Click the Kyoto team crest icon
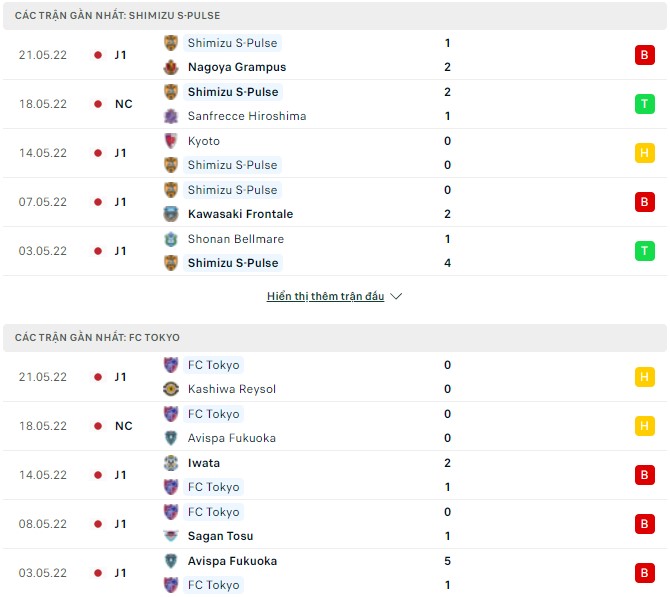 [x=171, y=141]
